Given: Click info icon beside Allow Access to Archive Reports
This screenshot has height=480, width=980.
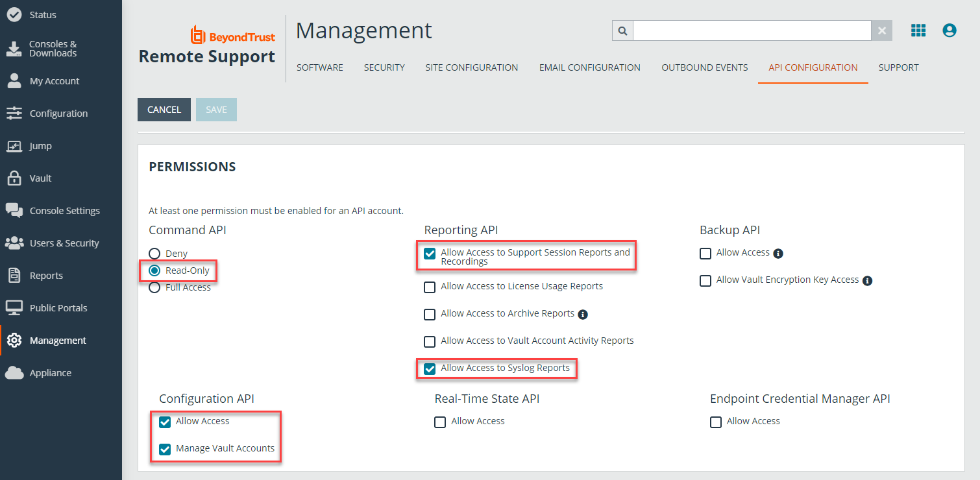Looking at the screenshot, I should click(x=583, y=315).
